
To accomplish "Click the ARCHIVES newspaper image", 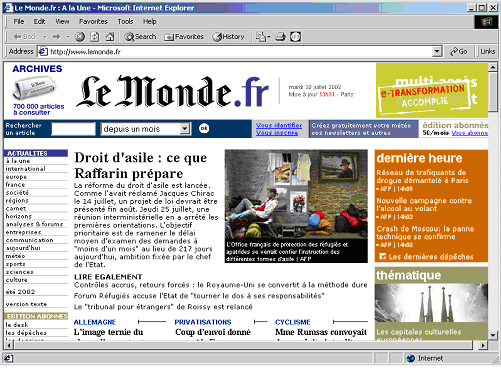I will pyautogui.click(x=34, y=88).
